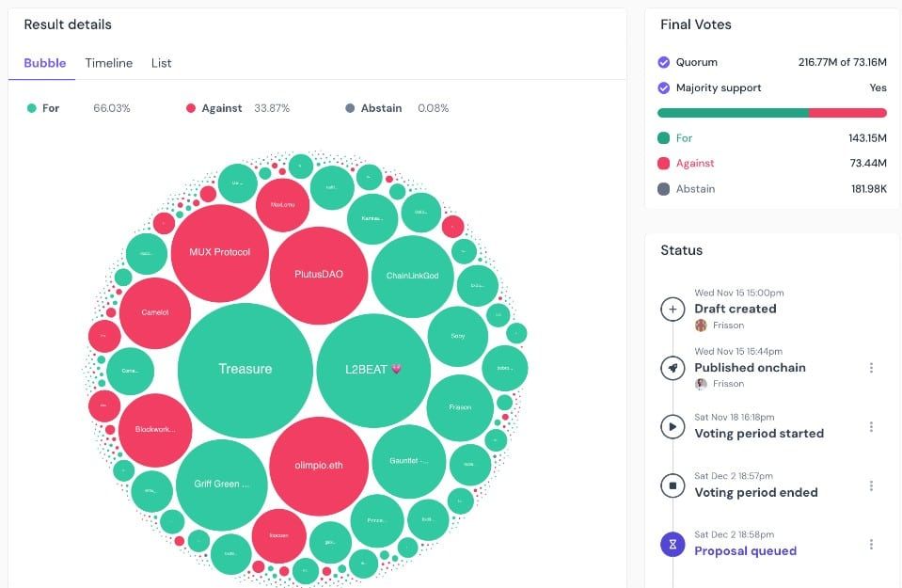Click Frisson's avatar under Published onchain
The width and height of the screenshot is (902, 588).
tap(701, 384)
